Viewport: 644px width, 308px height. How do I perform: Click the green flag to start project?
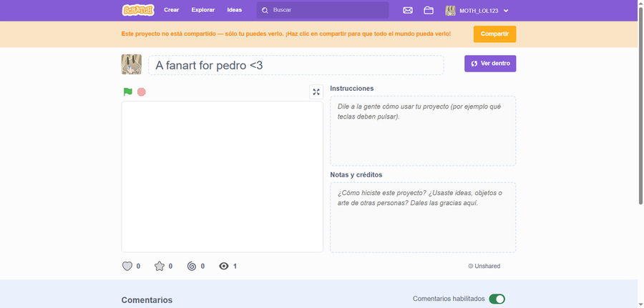[x=128, y=92]
